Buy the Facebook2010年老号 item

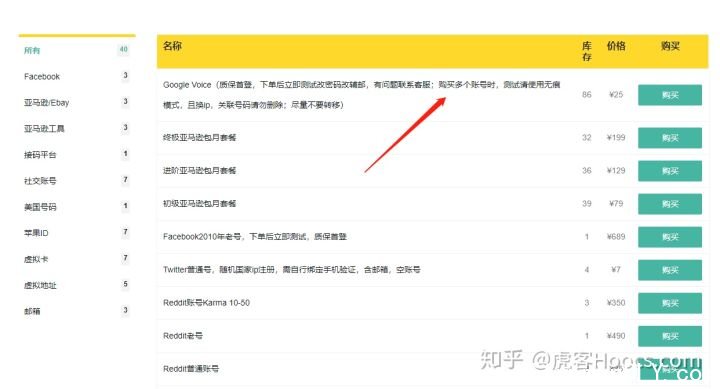pos(669,237)
